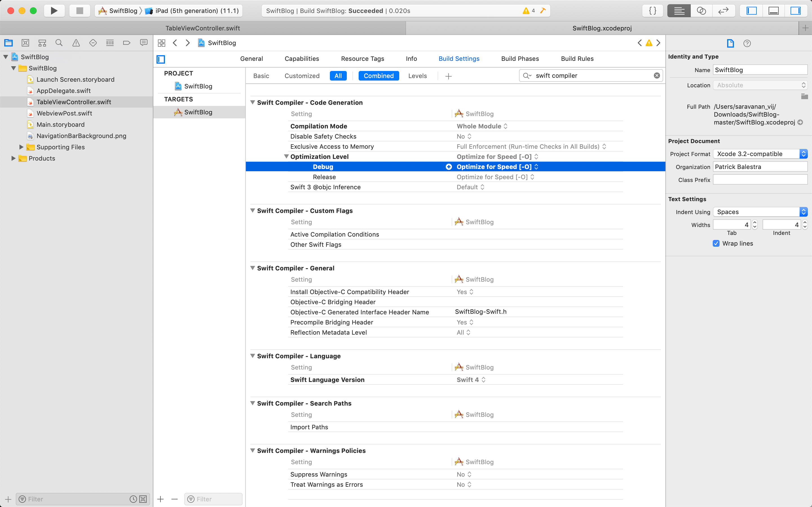Open the Issue navigator warning icon
This screenshot has width=812, height=507.
click(x=76, y=43)
